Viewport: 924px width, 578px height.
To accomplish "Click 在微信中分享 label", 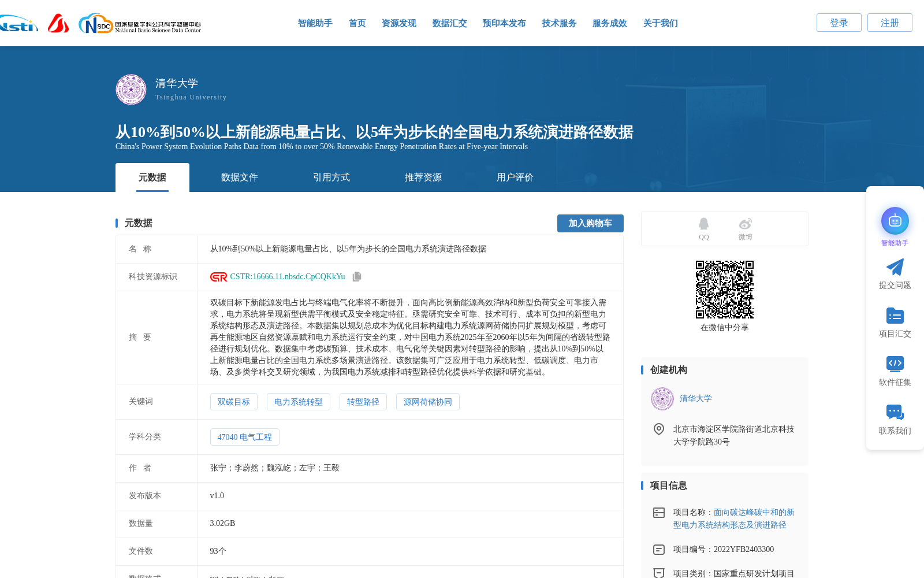I will [724, 328].
